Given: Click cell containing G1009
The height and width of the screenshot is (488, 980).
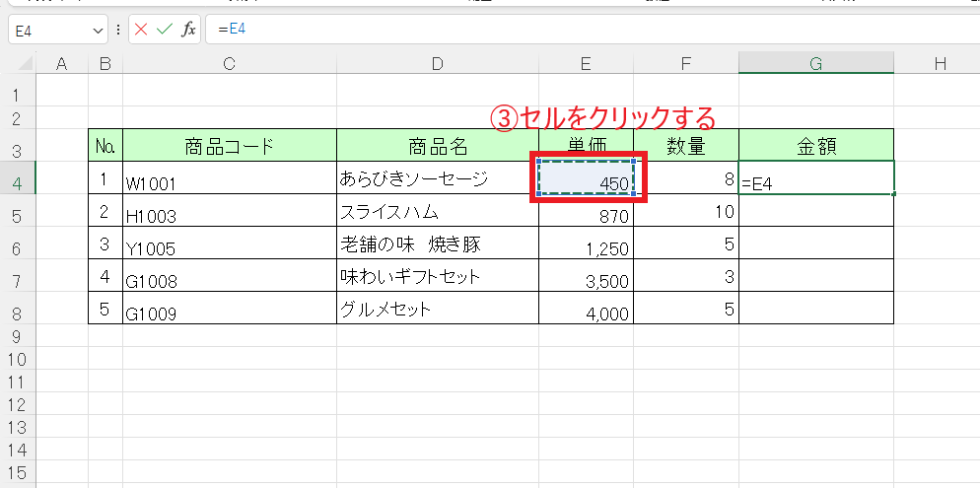Looking at the screenshot, I should (230, 308).
